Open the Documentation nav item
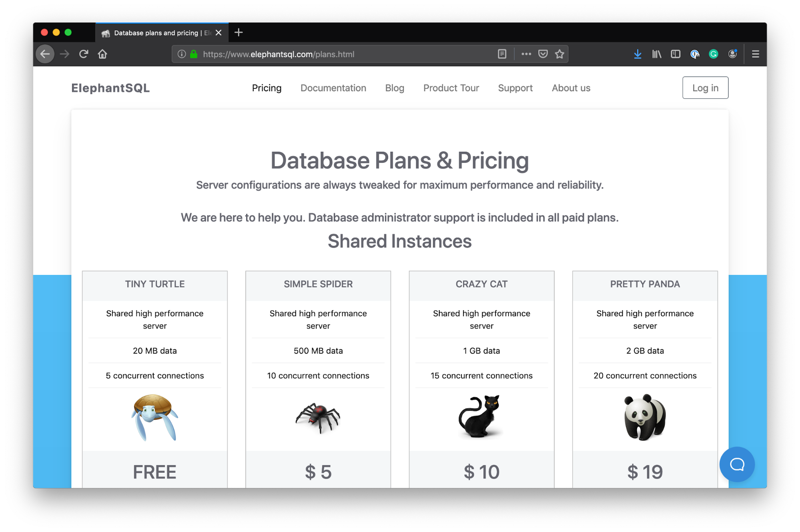The width and height of the screenshot is (800, 532). click(333, 88)
